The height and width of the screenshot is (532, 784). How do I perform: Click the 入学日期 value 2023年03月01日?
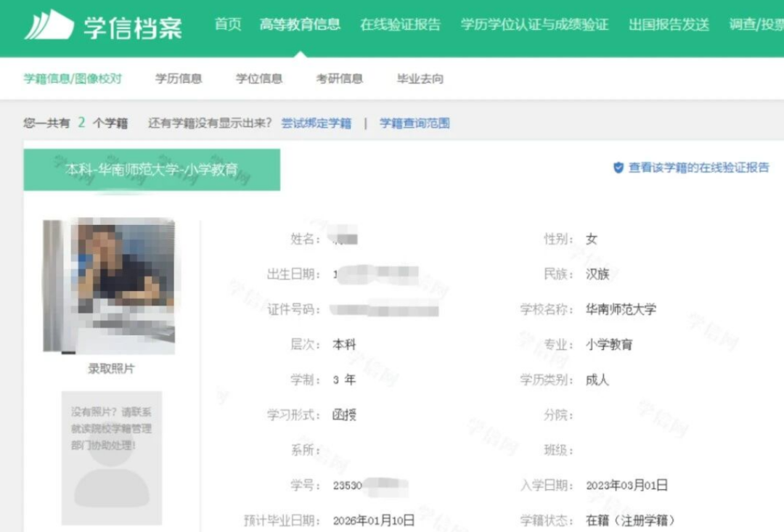(x=627, y=485)
